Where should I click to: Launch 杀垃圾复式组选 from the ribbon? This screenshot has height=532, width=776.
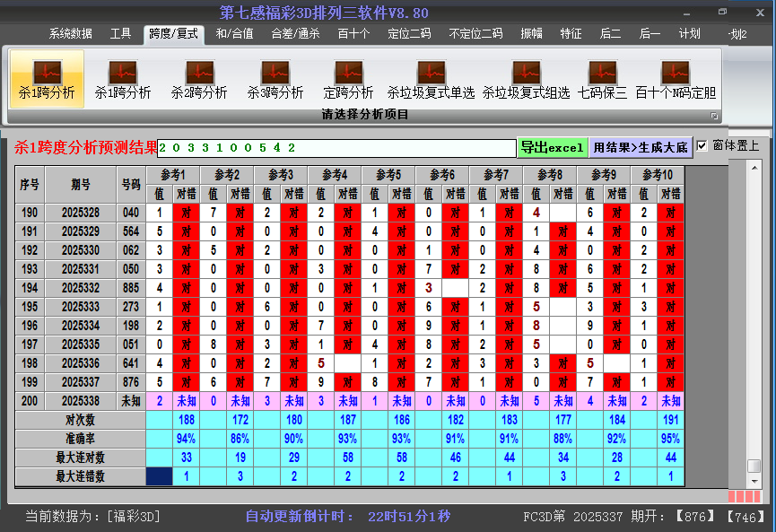pos(526,80)
